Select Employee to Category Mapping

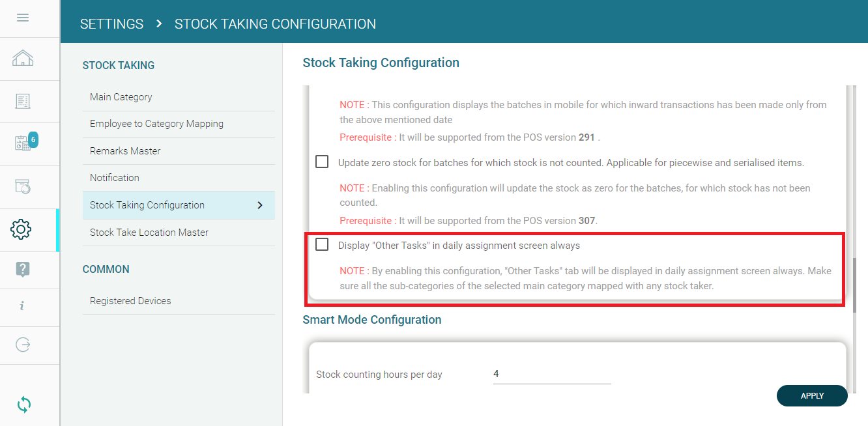[156, 124]
